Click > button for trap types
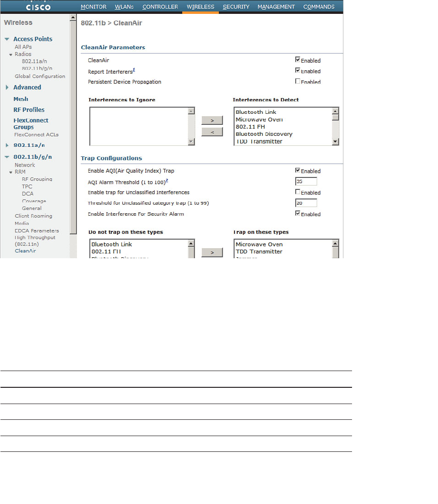 pyautogui.click(x=212, y=252)
